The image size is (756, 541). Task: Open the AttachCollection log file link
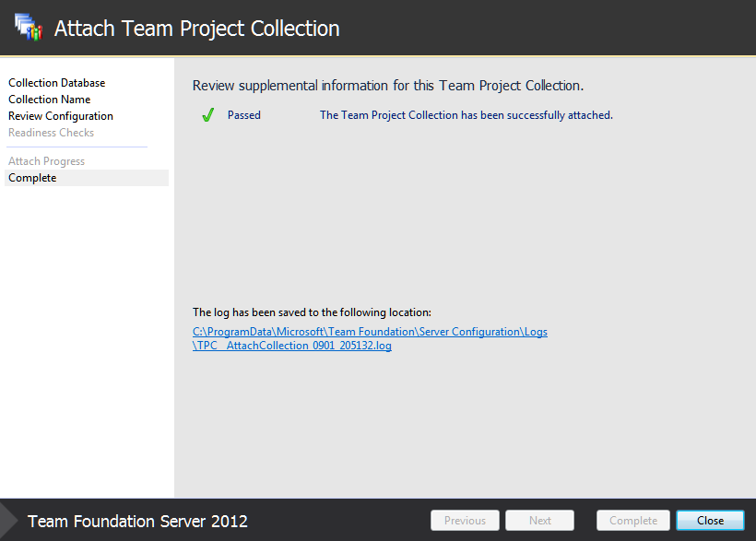click(x=370, y=338)
